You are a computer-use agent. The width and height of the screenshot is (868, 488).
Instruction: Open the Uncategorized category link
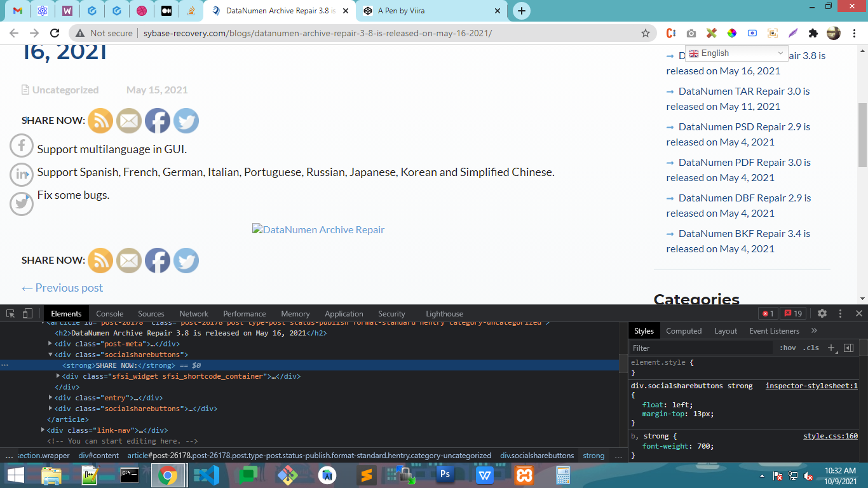(65, 90)
